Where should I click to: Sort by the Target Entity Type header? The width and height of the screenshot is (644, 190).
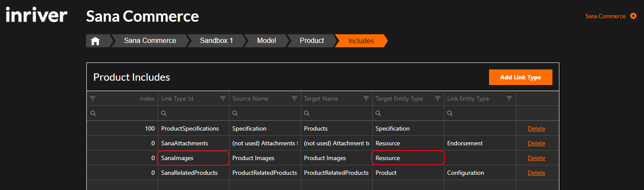pos(399,98)
